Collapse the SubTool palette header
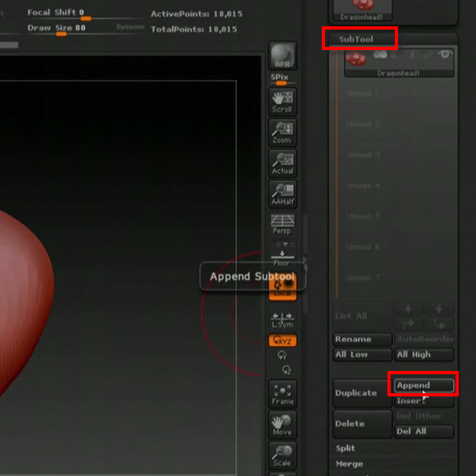Viewport: 476px width, 476px height. point(356,39)
